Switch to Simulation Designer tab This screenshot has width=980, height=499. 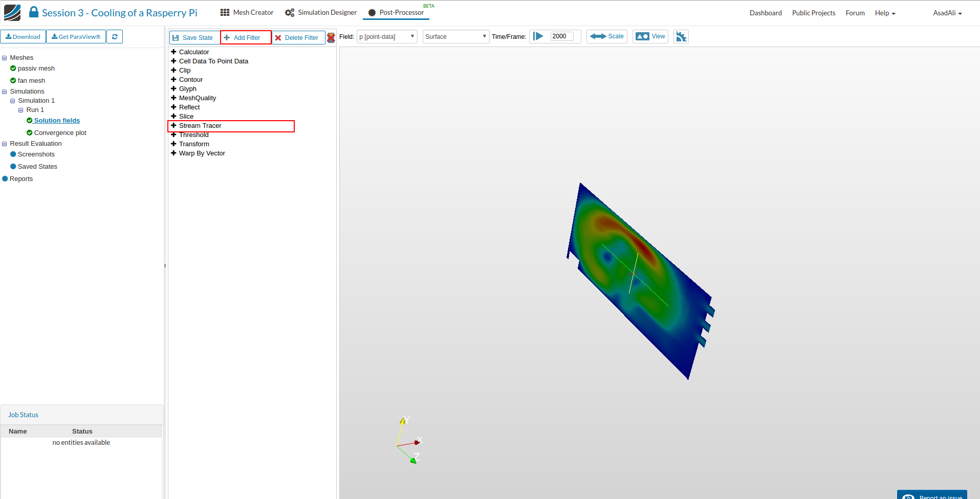tap(321, 13)
